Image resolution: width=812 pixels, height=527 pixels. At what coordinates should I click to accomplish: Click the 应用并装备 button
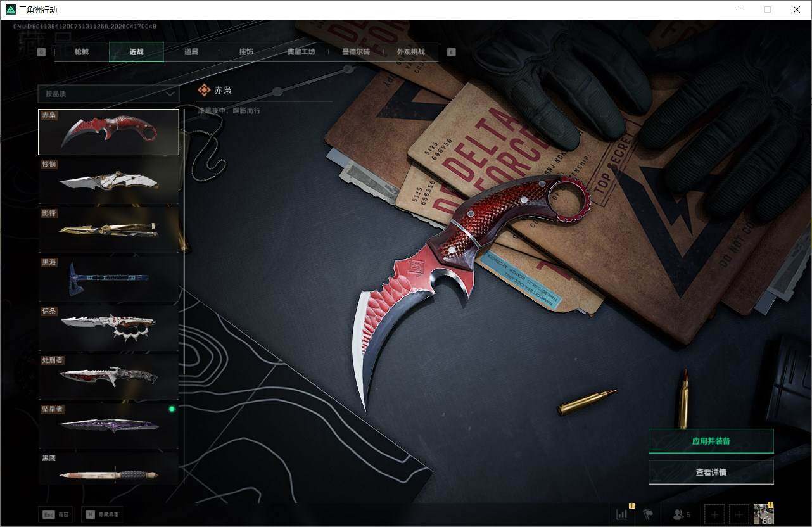click(x=711, y=441)
